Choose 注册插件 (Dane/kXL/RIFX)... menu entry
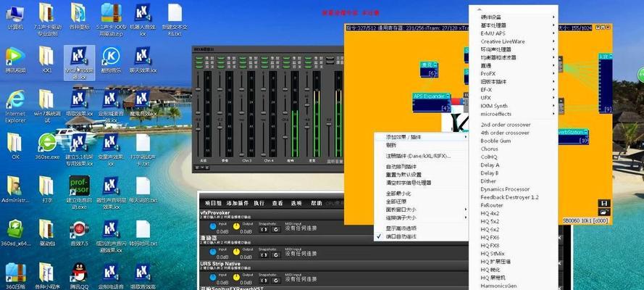This screenshot has width=644, height=290. [421, 156]
